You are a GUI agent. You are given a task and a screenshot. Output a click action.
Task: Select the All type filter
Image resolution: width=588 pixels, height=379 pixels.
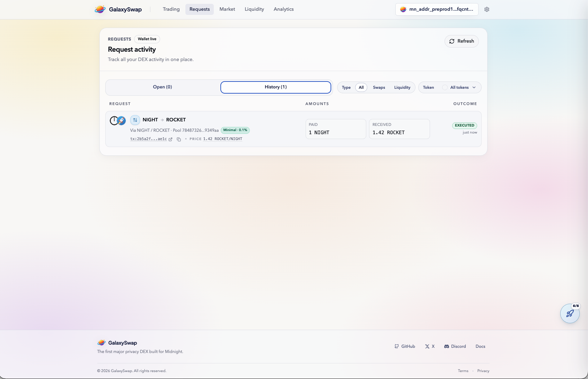pyautogui.click(x=361, y=87)
